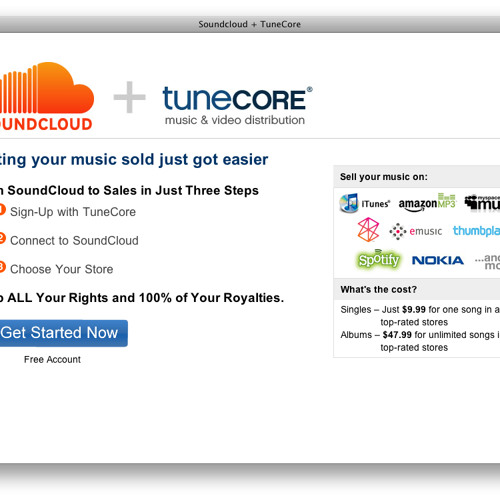500x500 pixels.
Task: Click the Albums $47.99 pricing line
Action: point(420,341)
